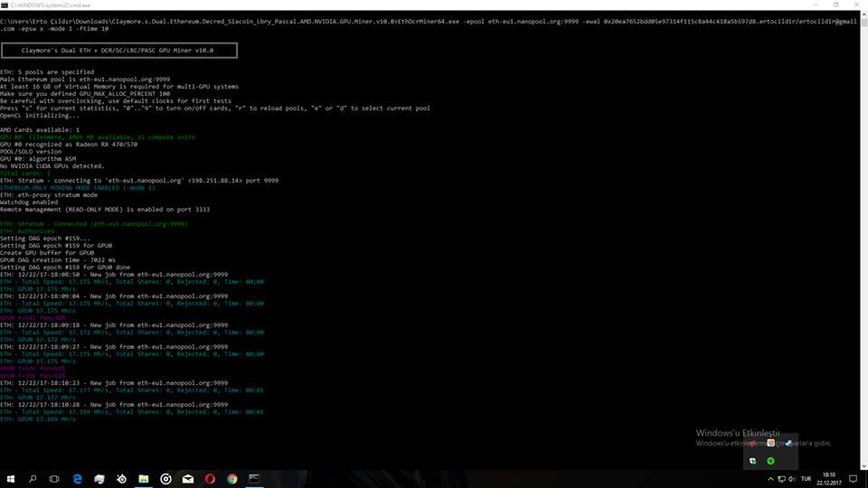
Task: Collapse the hidden tray icons chevron
Action: [770, 479]
